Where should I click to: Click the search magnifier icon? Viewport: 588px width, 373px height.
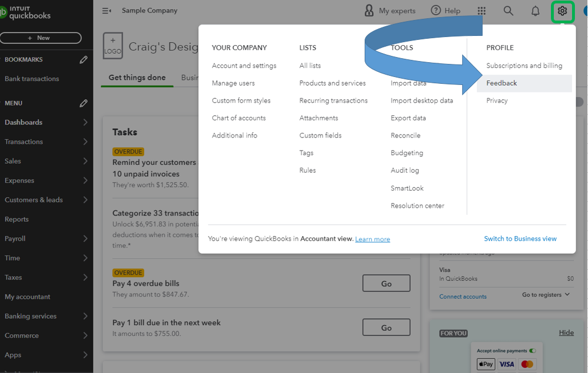(508, 11)
